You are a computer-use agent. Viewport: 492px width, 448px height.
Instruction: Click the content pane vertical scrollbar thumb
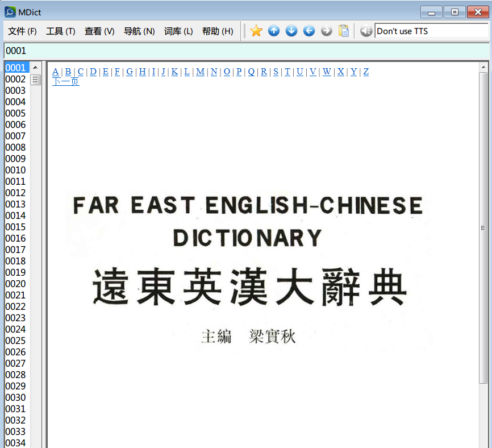tap(483, 227)
